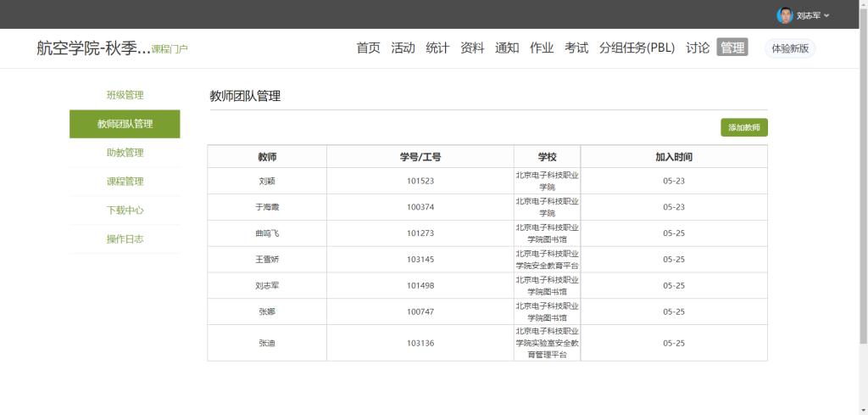Image resolution: width=868 pixels, height=415 pixels.
Task: Click the user avatar icon
Action: (784, 15)
